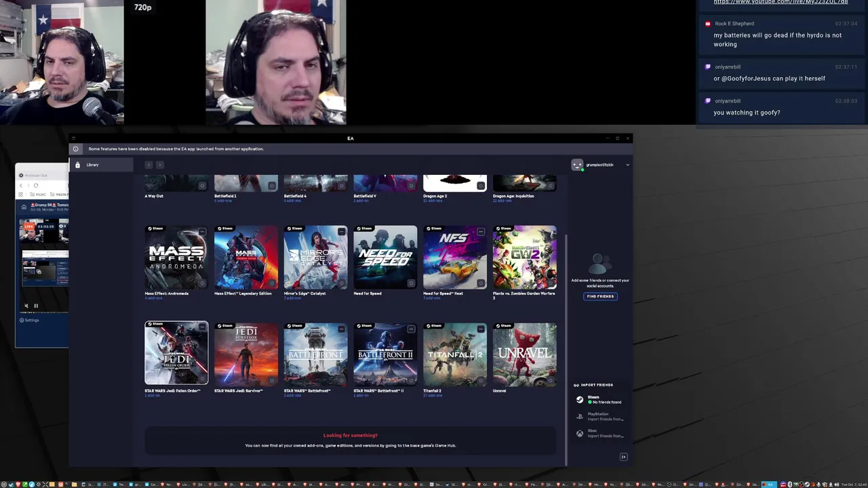Reload page in Restream Chat window
Viewport: 868px width, 488px height.
pos(35,185)
